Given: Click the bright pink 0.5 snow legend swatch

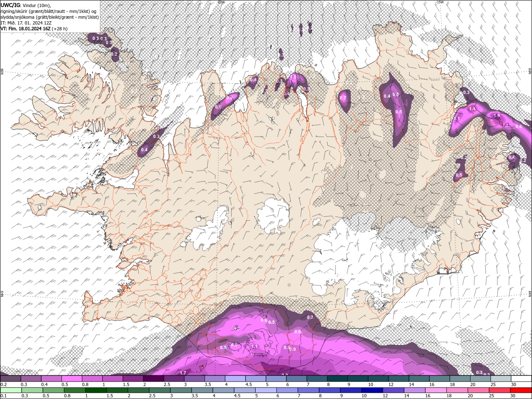Looking at the screenshot, I should click(x=71, y=379).
